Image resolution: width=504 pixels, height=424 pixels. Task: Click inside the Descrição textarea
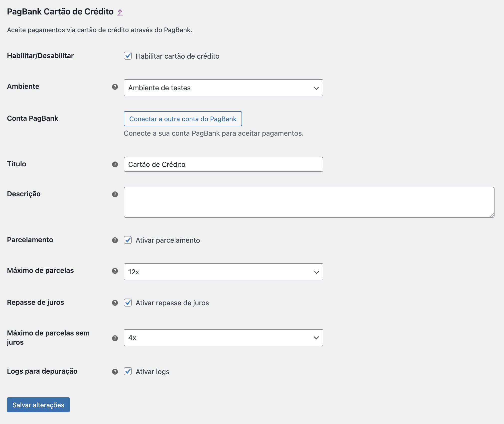click(309, 202)
